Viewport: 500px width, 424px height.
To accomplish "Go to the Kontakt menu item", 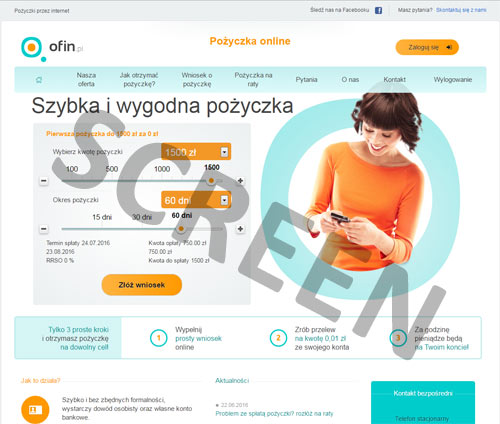I will click(395, 80).
